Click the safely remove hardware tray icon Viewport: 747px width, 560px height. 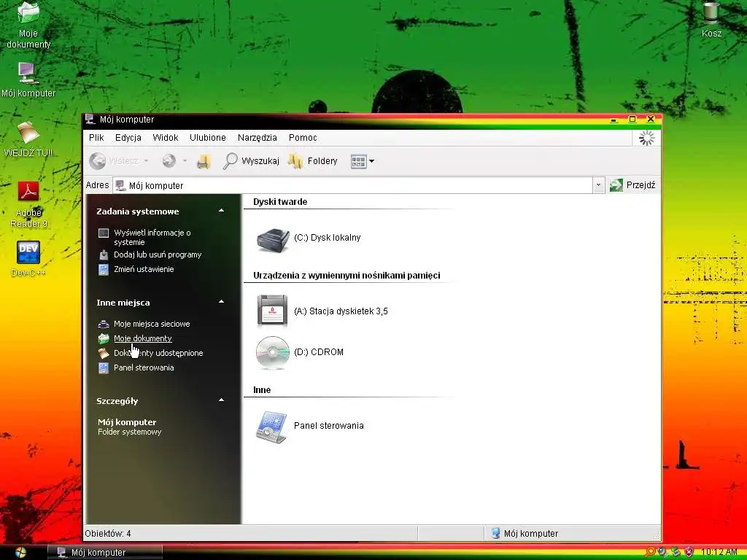676,553
